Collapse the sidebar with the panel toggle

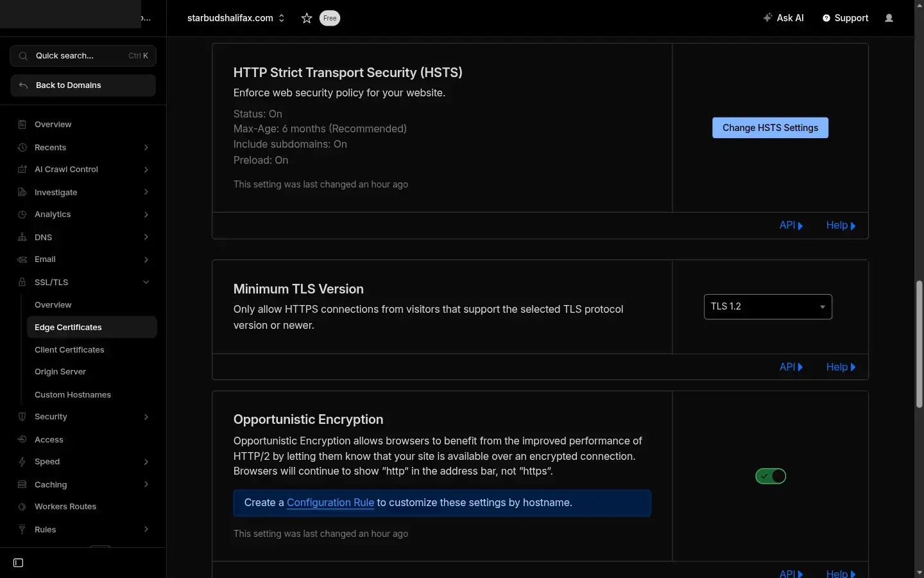coord(17,563)
